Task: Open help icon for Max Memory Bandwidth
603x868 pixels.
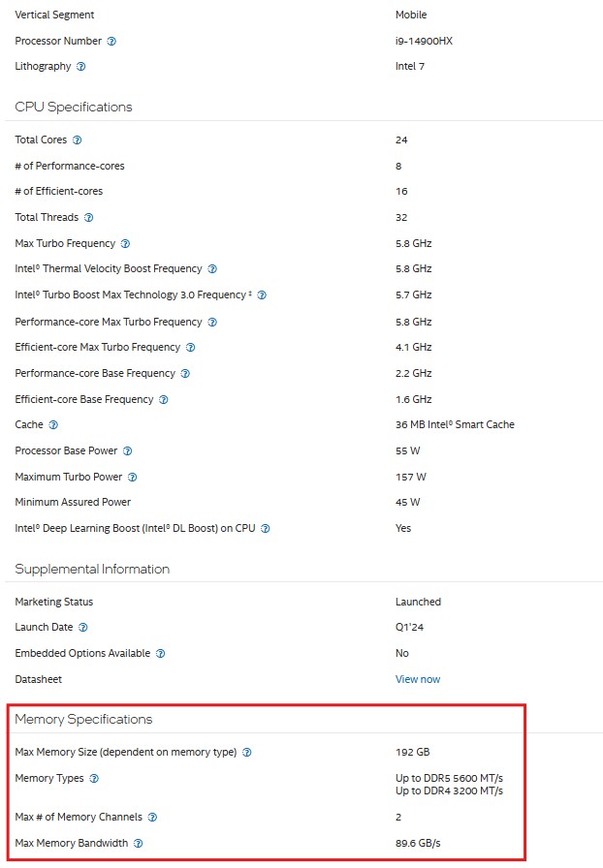Action: 139,843
